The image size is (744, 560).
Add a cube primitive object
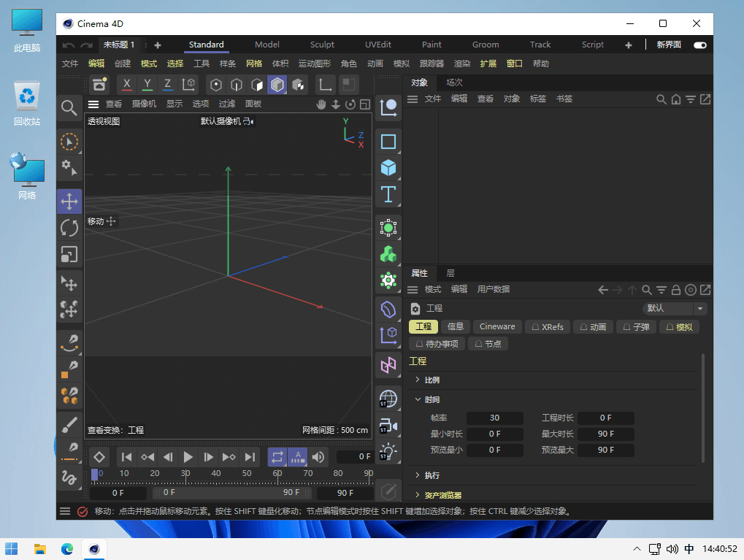pos(388,167)
